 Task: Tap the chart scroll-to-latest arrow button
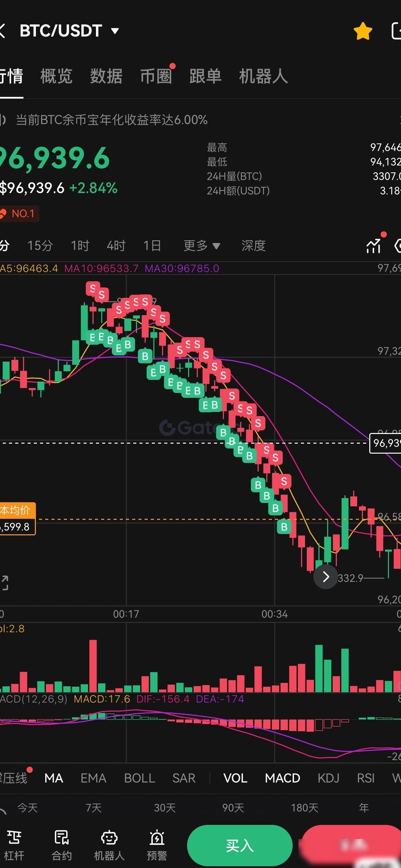point(325,576)
